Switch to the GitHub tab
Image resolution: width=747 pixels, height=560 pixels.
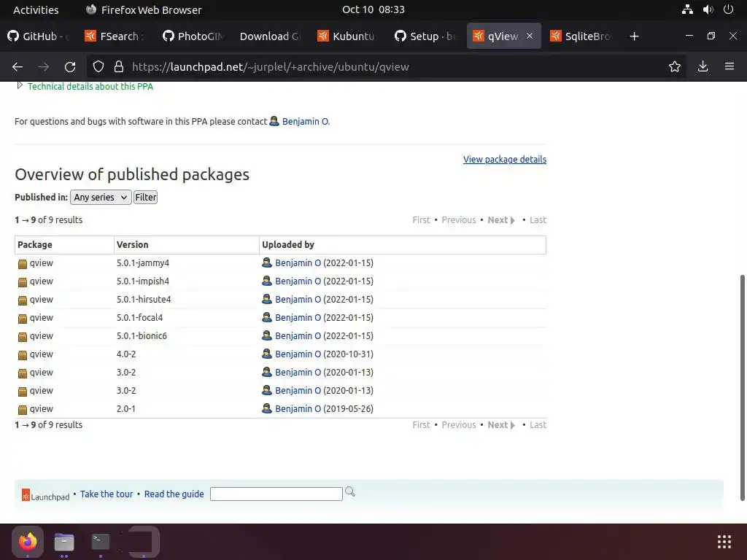(x=39, y=36)
